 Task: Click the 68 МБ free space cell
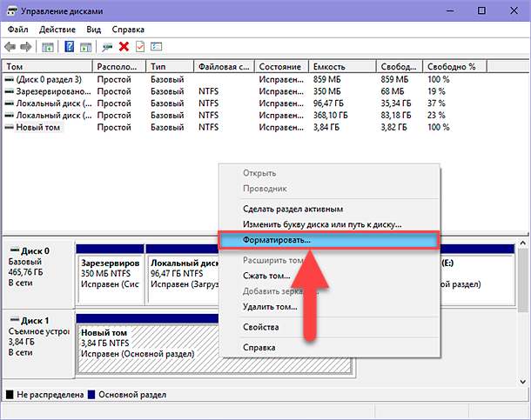tap(392, 91)
